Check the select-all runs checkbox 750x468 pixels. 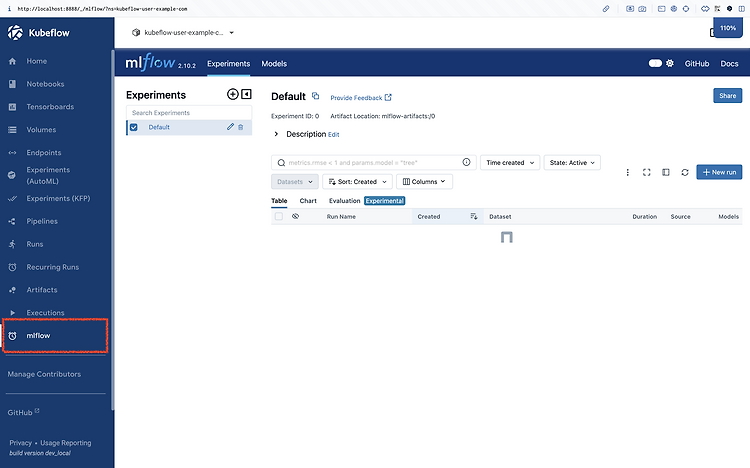[279, 216]
